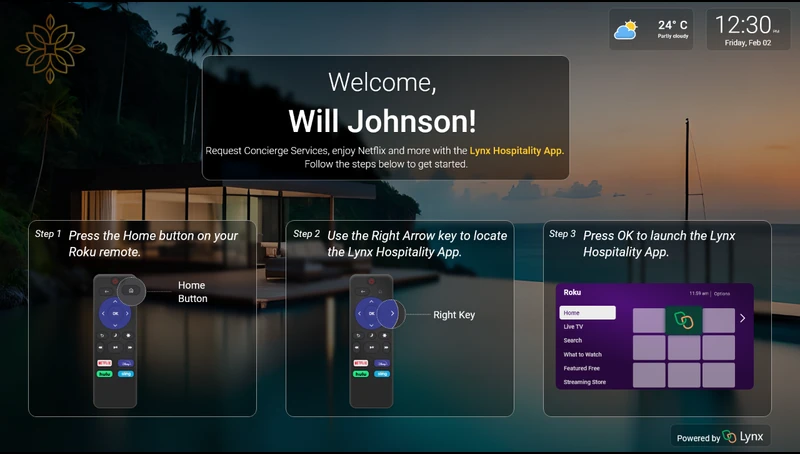Image resolution: width=800 pixels, height=454 pixels.
Task: Click the Netflix button on Step 2 remote
Action: (361, 363)
